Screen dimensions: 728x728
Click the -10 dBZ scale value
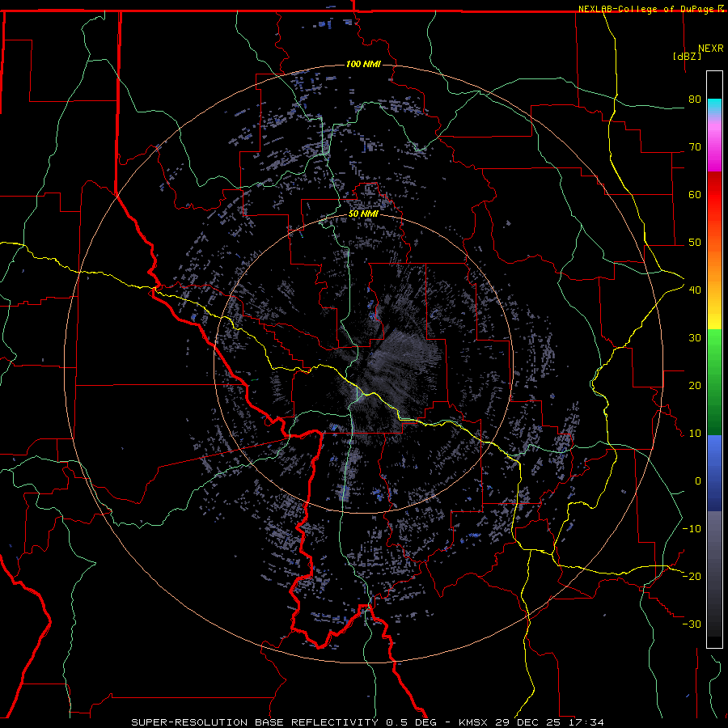[692, 529]
